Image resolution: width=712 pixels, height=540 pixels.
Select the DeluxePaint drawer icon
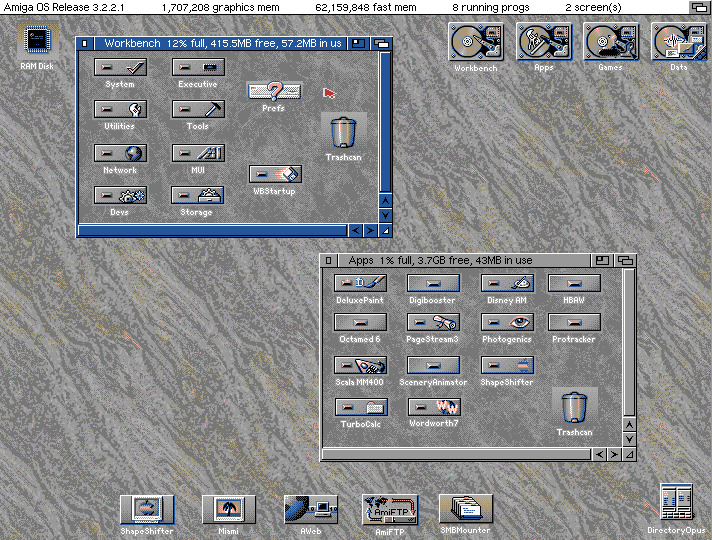360,283
